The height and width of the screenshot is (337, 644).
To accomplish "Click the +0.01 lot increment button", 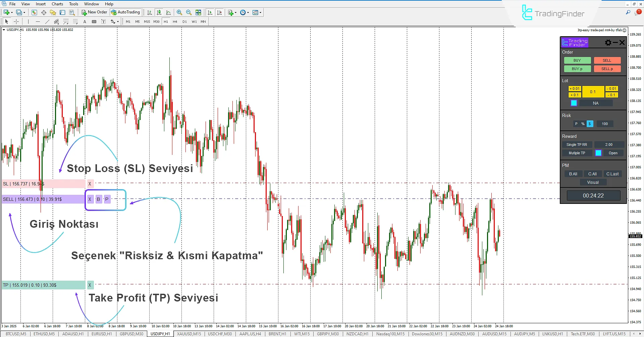I will (575, 89).
